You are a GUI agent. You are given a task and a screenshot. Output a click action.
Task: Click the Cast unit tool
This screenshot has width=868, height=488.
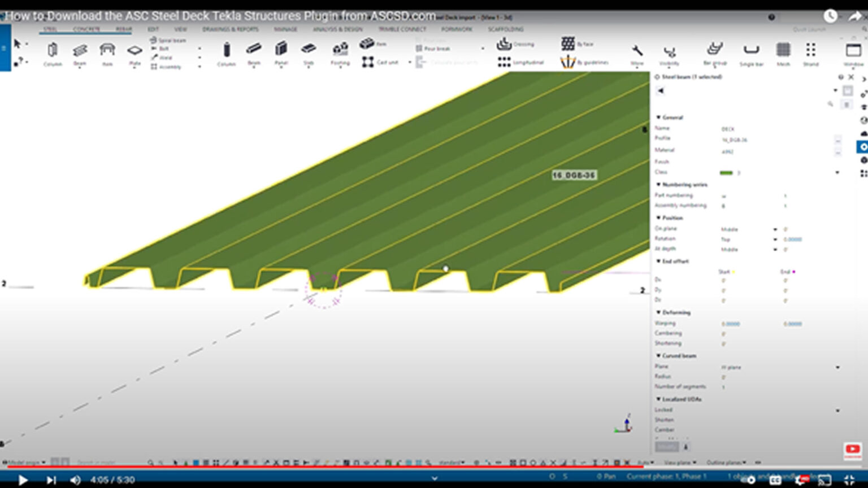click(380, 62)
